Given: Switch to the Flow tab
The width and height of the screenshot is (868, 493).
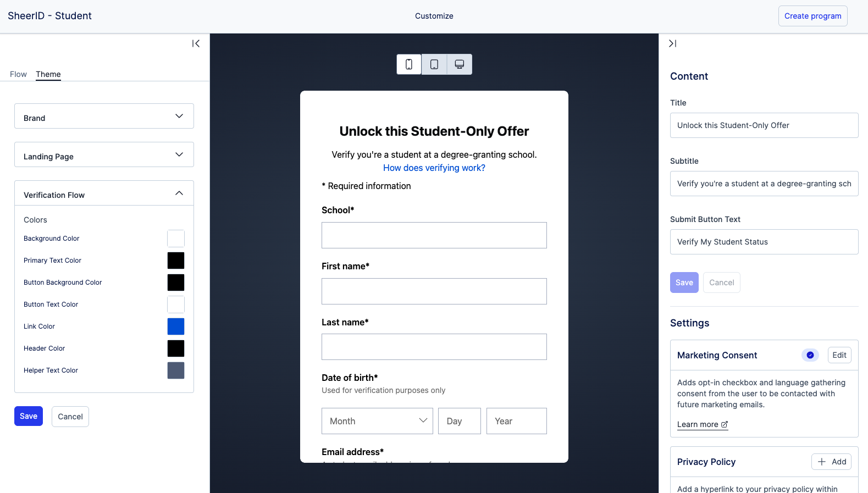Looking at the screenshot, I should point(18,74).
